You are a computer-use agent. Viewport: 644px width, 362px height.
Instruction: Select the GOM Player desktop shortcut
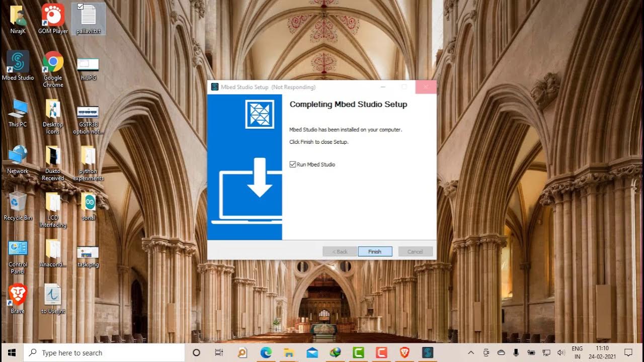53,19
